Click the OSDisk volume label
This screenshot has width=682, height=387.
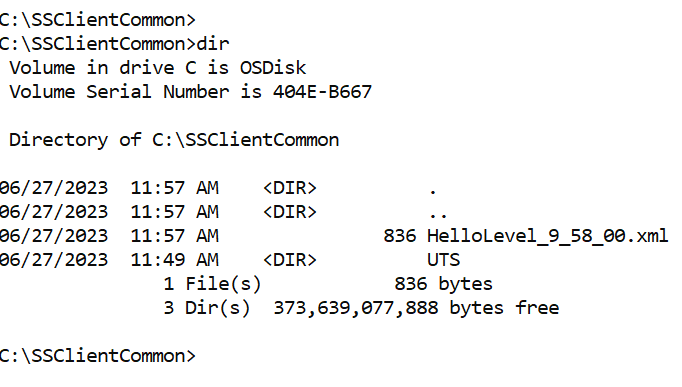[273, 68]
